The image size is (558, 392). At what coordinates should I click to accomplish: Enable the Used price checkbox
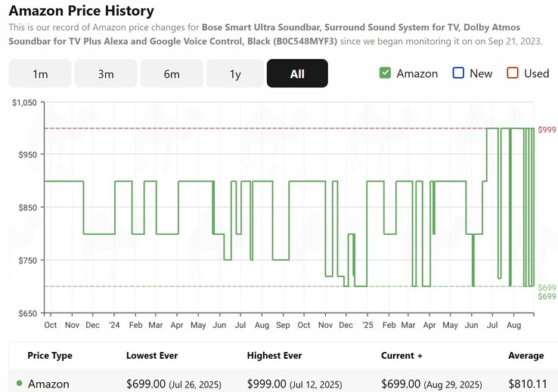coord(513,73)
